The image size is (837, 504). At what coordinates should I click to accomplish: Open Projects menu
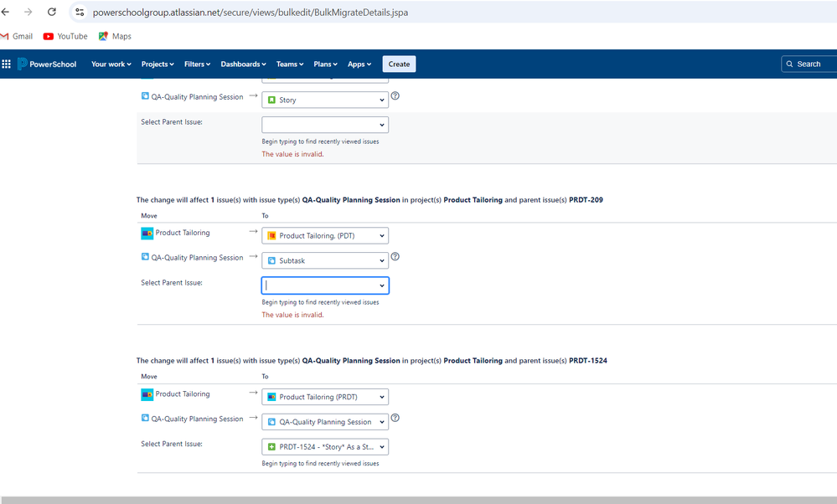coord(158,64)
